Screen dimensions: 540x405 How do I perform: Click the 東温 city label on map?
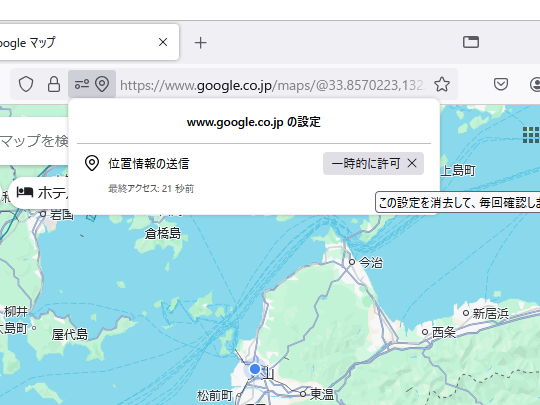pos(322,394)
